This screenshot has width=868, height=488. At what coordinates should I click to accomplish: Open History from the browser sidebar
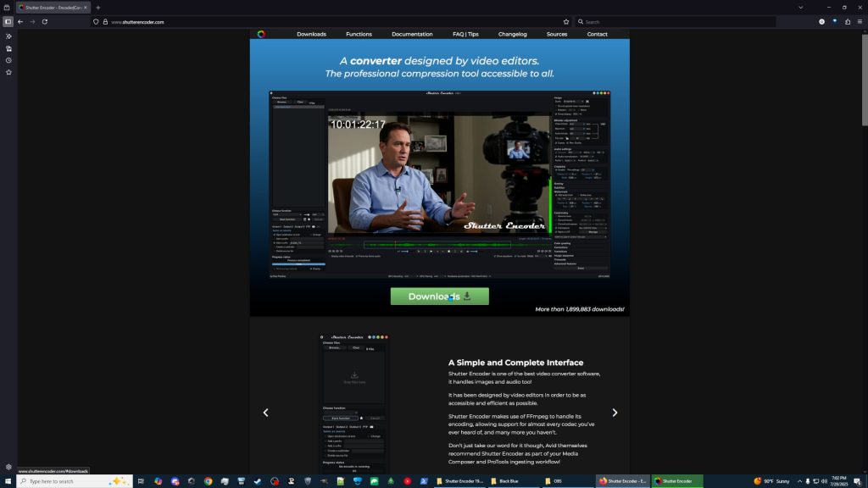pos(8,60)
